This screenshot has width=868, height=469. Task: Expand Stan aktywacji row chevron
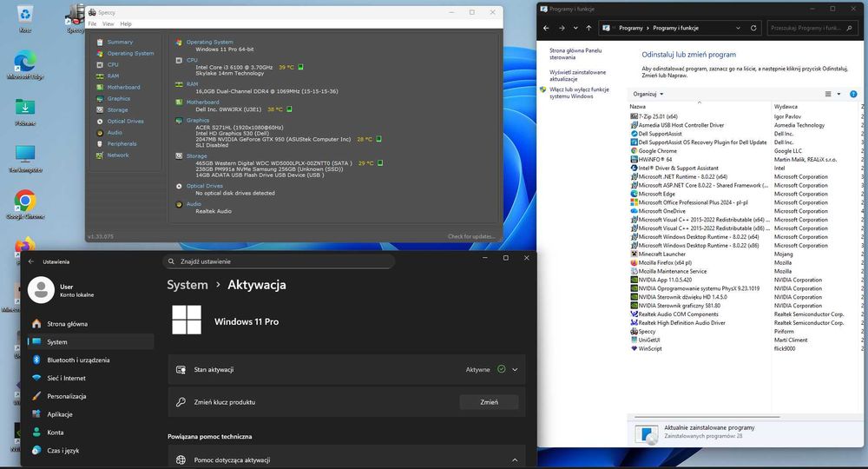515,369
